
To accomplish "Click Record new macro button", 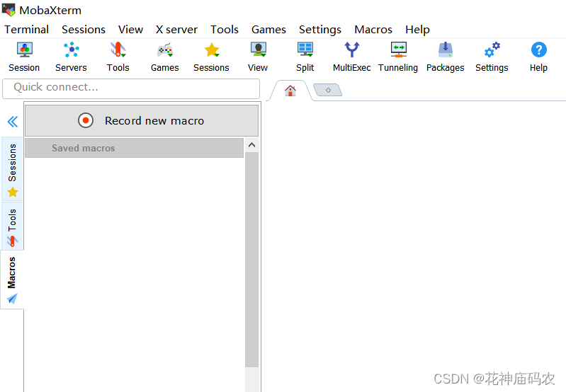I will click(142, 120).
